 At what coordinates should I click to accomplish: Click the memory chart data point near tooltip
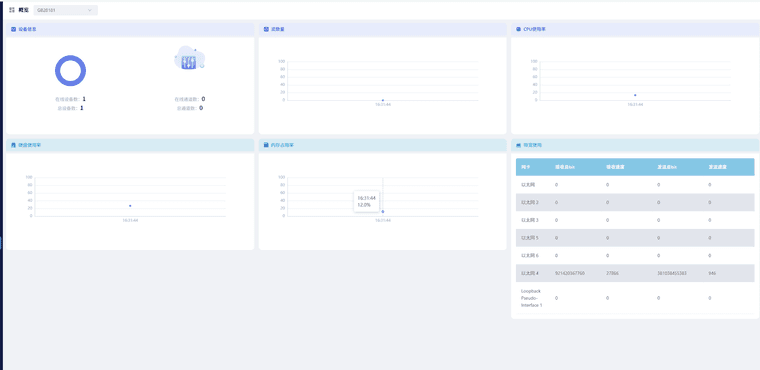383,211
